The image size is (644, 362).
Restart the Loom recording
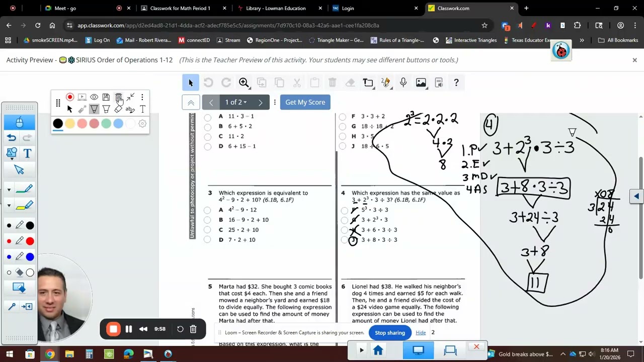[x=180, y=329]
